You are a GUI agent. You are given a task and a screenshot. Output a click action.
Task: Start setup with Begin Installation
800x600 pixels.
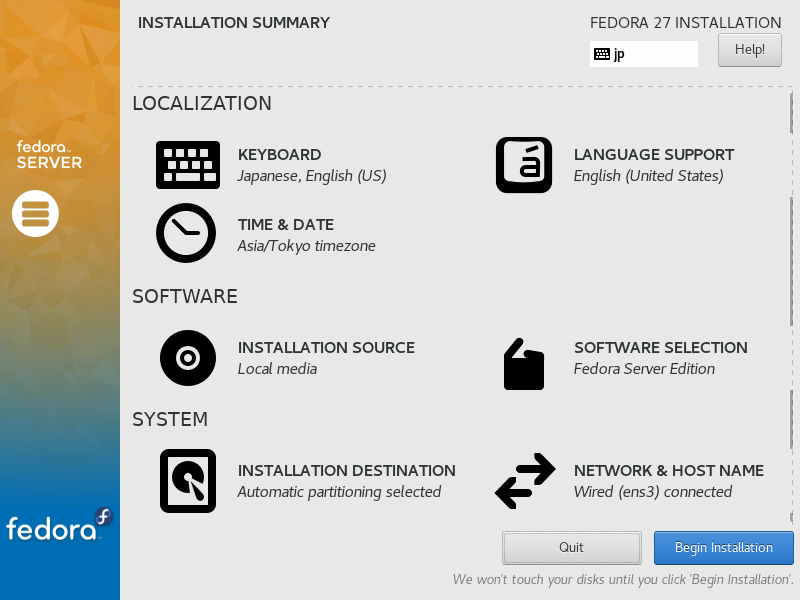(x=723, y=547)
